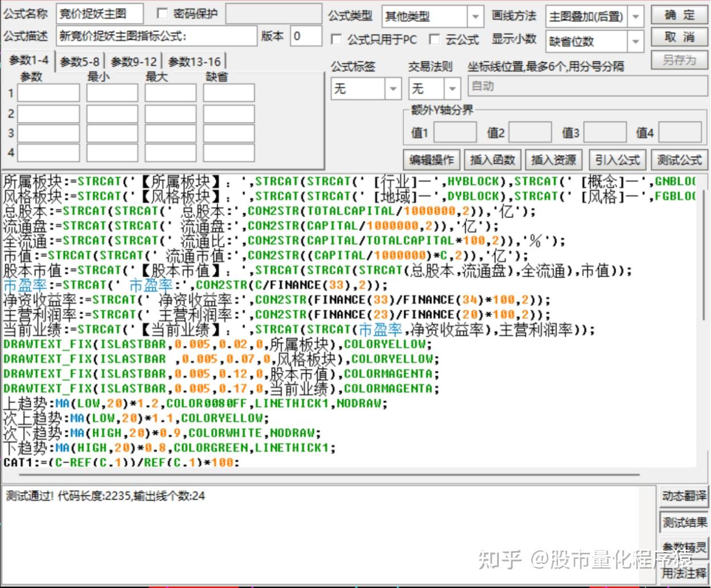Click the 版本 number field
The image size is (711, 588).
click(306, 36)
